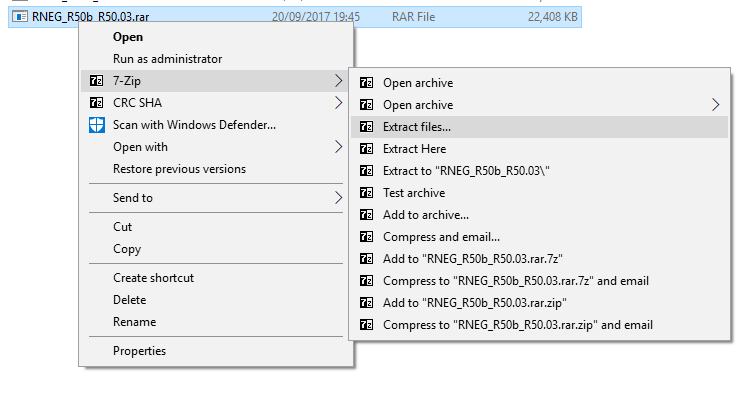743x396 pixels.
Task: Click the first Open archive entry
Action: (539, 82)
